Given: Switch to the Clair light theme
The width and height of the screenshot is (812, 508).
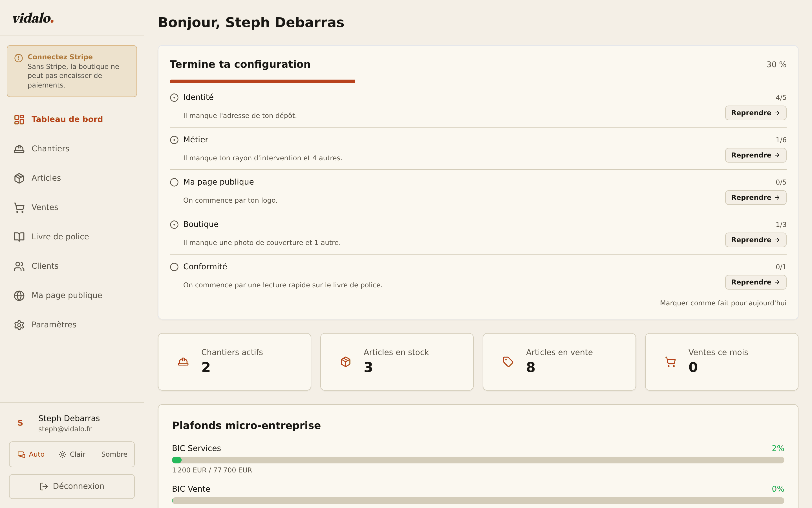Looking at the screenshot, I should click(x=72, y=454).
